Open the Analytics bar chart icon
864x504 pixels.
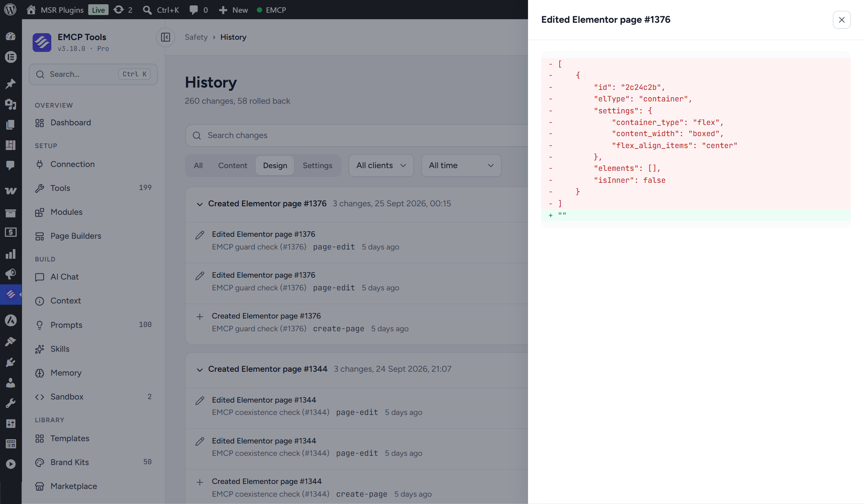tap(10, 254)
